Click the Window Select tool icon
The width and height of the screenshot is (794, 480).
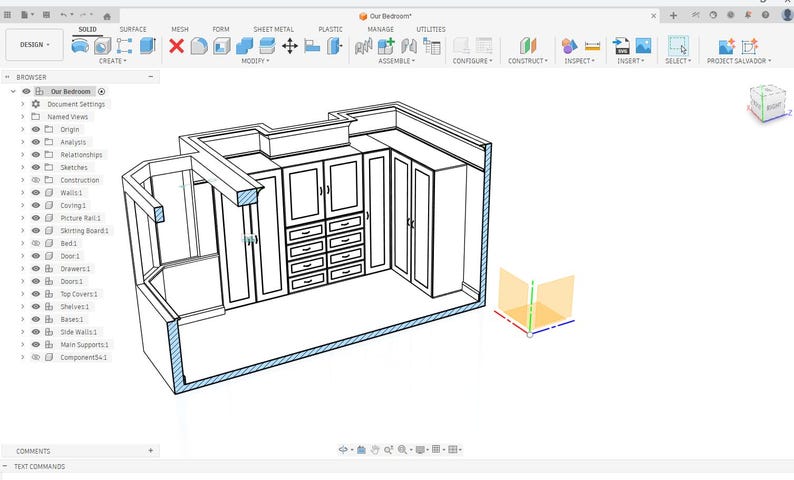(678, 46)
